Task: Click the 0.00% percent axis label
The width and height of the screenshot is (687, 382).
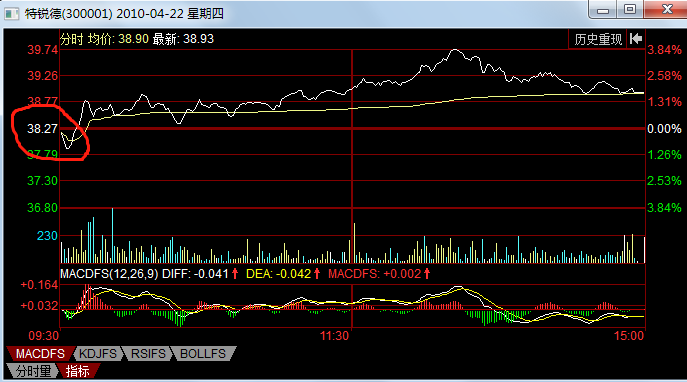Action: (664, 129)
